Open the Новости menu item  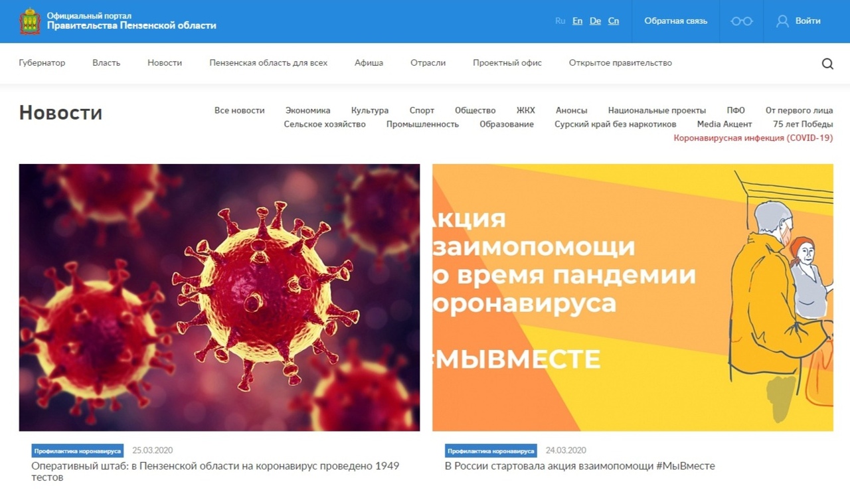[x=165, y=63]
